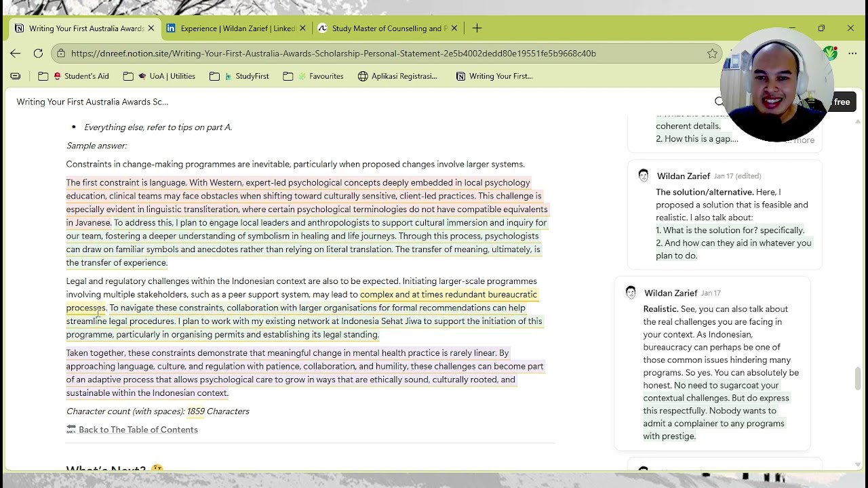This screenshot has width=868, height=488.
Task: Click the scroll up arrow of comments panel
Action: [858, 121]
